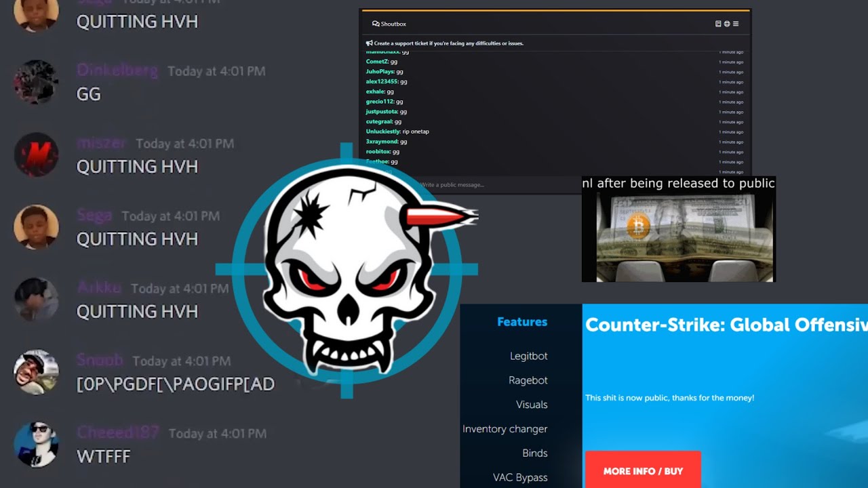Screen dimensions: 868x488
Task: Click the Shoutbox title label
Action: point(393,24)
